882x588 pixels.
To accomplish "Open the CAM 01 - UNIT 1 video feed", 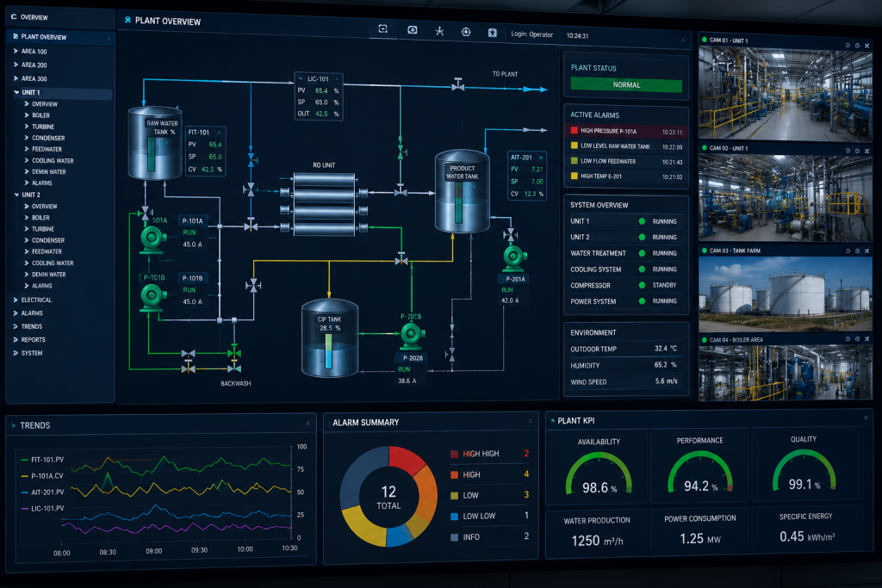I will (785, 93).
